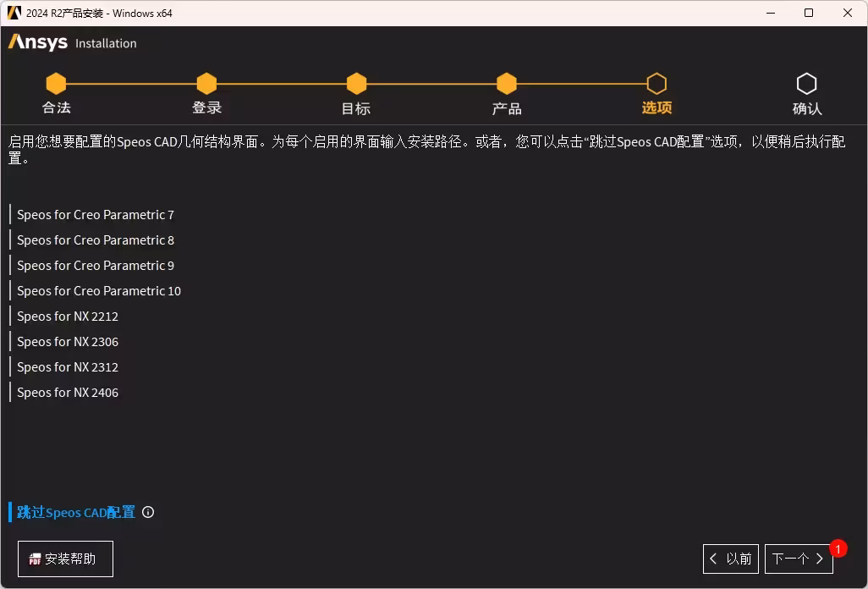
Task: Click the 确认 step hexagon
Action: [x=806, y=84]
